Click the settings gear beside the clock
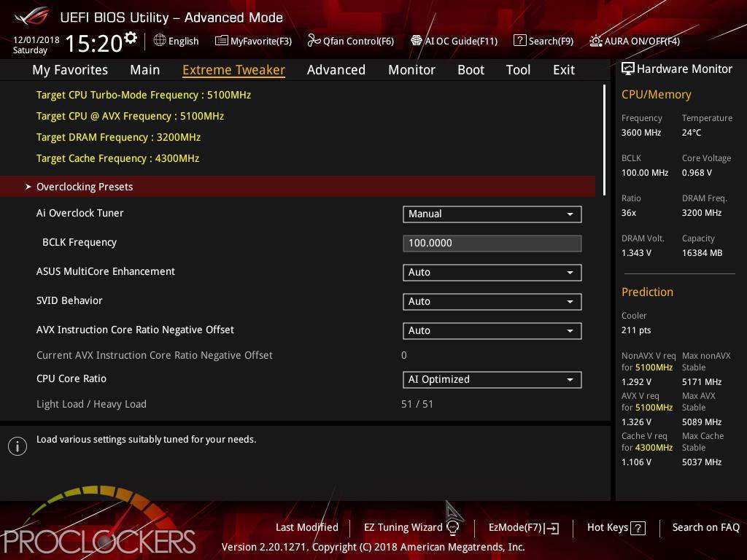This screenshot has width=747, height=560. [x=131, y=37]
